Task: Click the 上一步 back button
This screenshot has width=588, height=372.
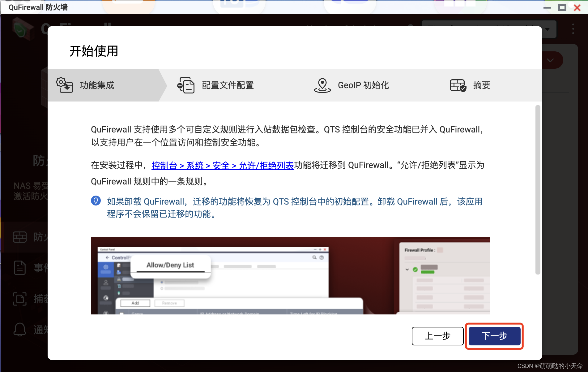Action: tap(437, 336)
